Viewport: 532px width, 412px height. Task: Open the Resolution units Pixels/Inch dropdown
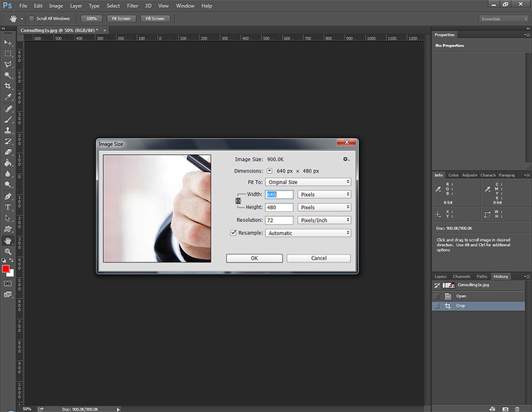(x=324, y=220)
